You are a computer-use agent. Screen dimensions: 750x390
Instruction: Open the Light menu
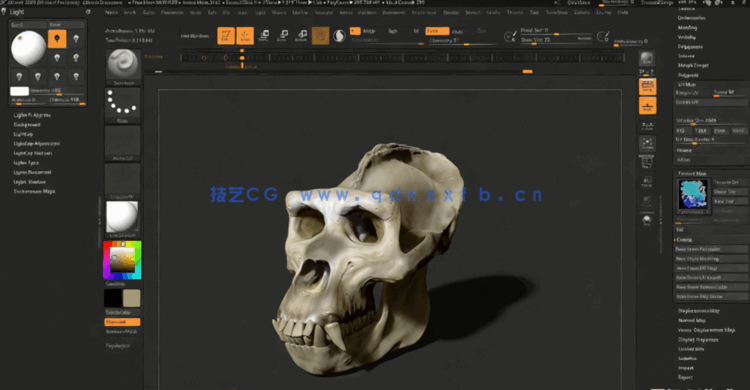pos(260,12)
